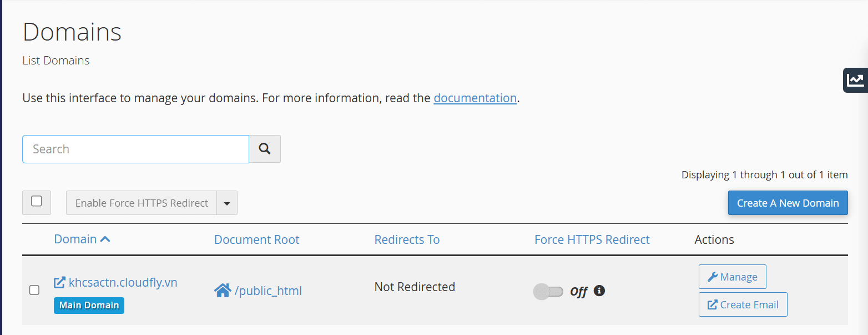Click the wrench icon in Manage

712,277
